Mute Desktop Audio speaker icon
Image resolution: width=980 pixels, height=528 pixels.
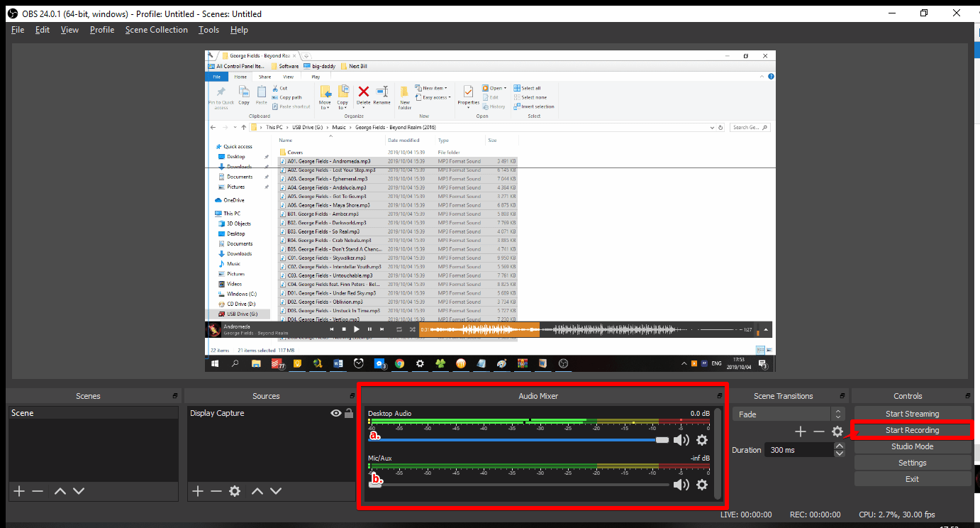coord(681,440)
